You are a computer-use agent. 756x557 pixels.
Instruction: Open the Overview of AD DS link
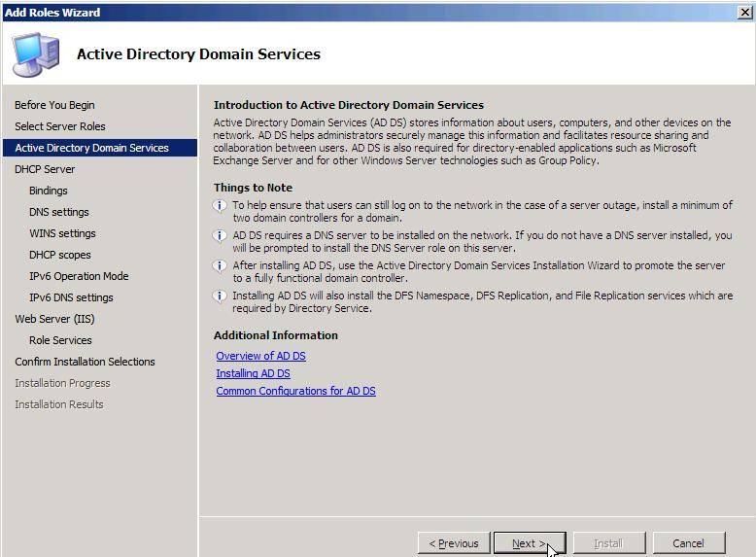(260, 356)
